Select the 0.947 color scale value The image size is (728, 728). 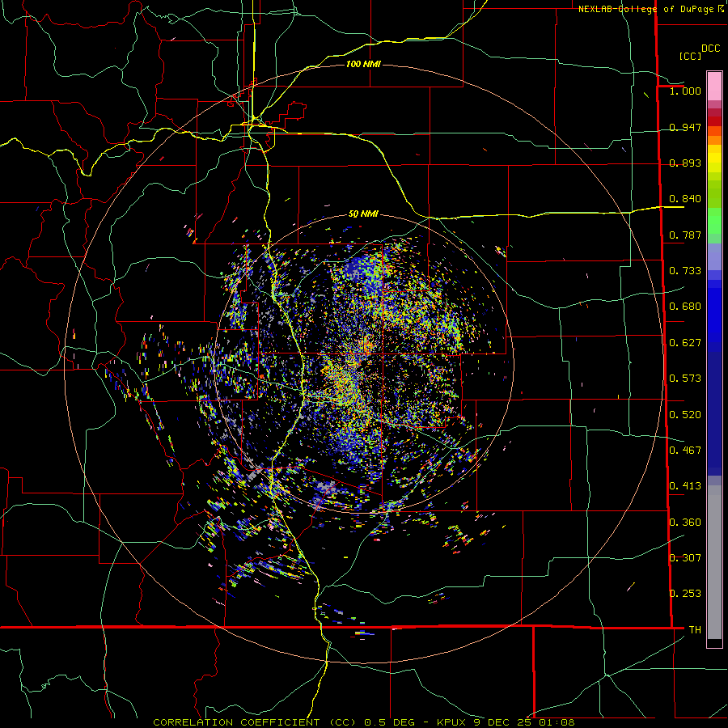(x=685, y=127)
